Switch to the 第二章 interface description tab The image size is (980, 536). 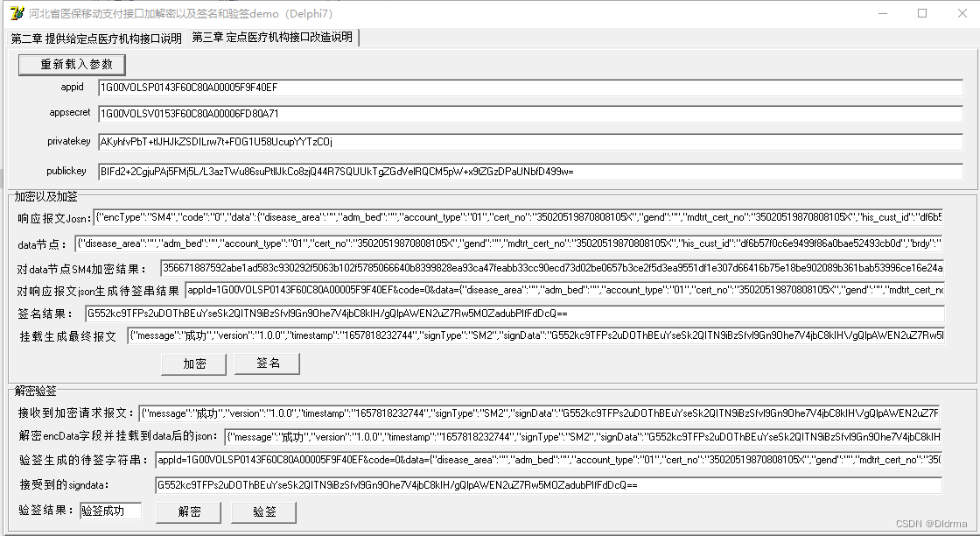[x=93, y=37]
